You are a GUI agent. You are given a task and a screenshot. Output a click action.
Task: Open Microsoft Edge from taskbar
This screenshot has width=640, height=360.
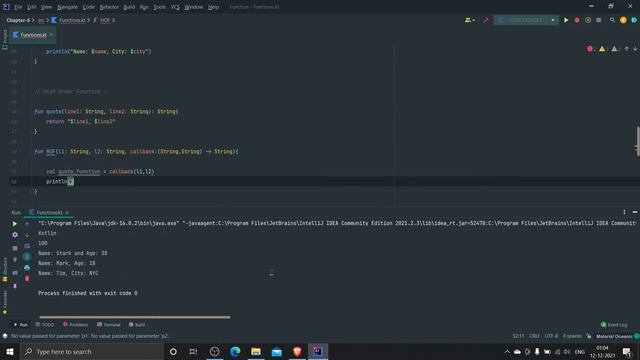tap(235, 351)
